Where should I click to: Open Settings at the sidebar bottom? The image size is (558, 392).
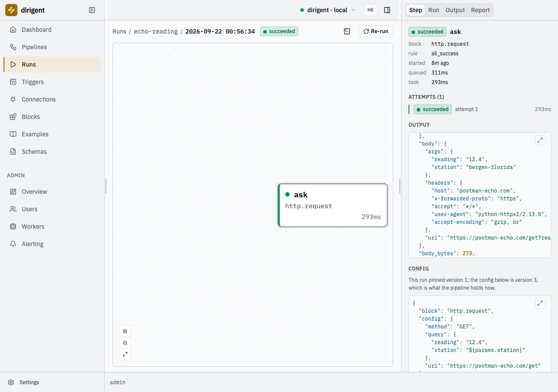pos(52,382)
